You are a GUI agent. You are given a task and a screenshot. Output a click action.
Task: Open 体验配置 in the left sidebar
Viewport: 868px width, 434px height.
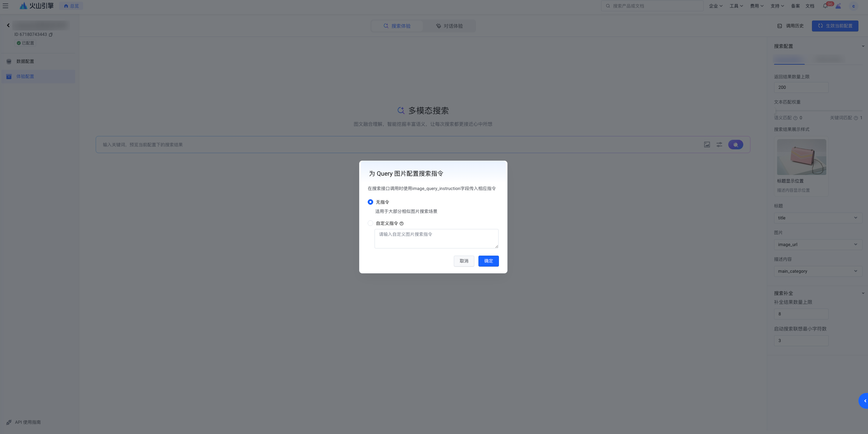pos(25,76)
